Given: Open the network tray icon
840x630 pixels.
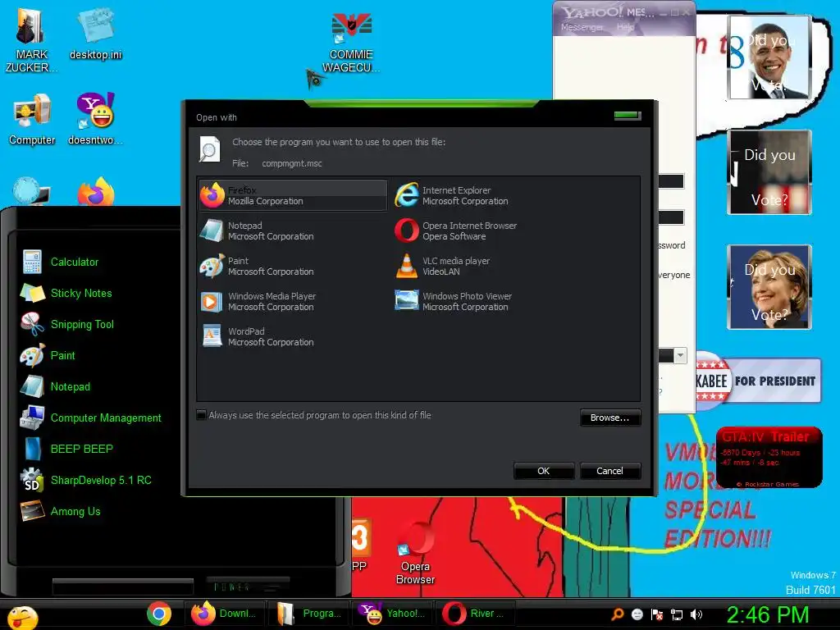Looking at the screenshot, I should [x=677, y=614].
